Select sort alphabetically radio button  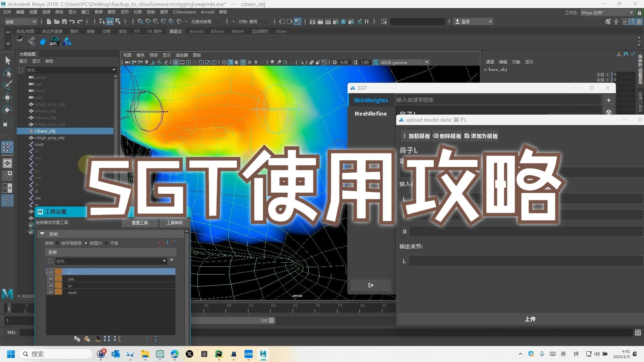(58, 243)
